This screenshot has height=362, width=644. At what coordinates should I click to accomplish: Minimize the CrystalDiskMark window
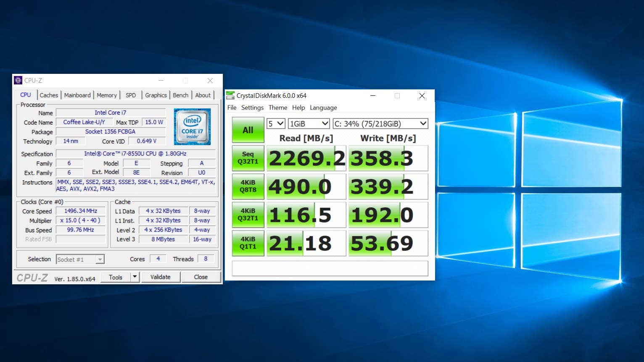372,96
